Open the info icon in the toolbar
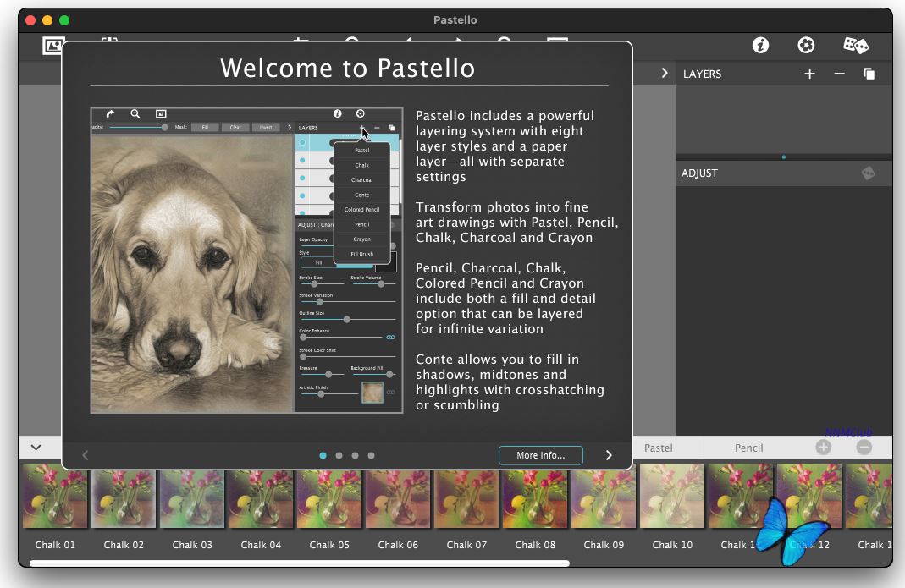The height and width of the screenshot is (588, 905). [x=760, y=45]
